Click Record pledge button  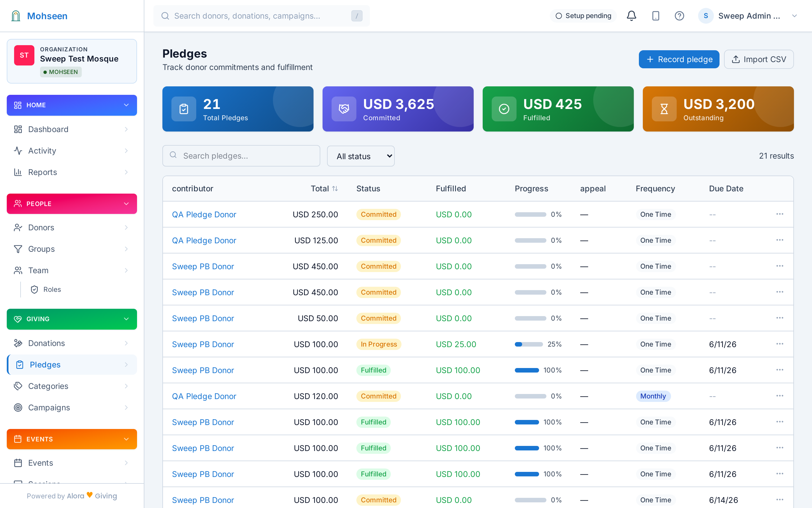coord(679,59)
